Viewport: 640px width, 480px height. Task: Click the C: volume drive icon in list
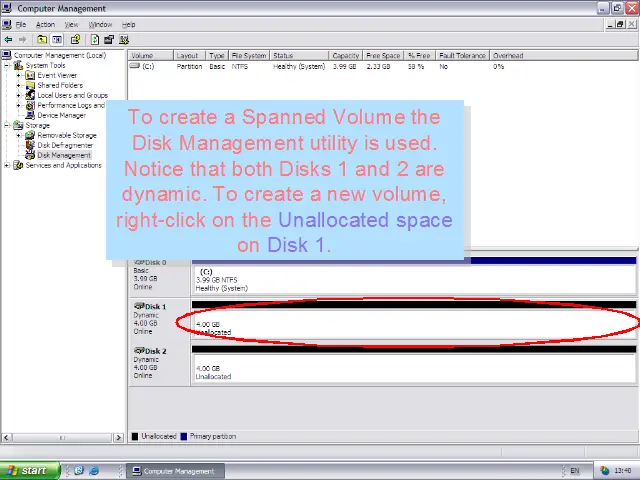click(135, 66)
